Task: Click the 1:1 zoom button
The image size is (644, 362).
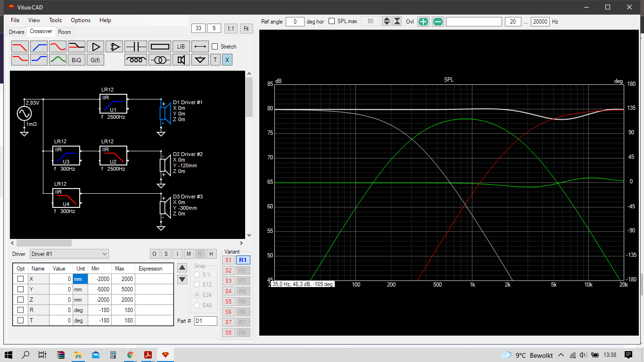Action: pos(231,28)
